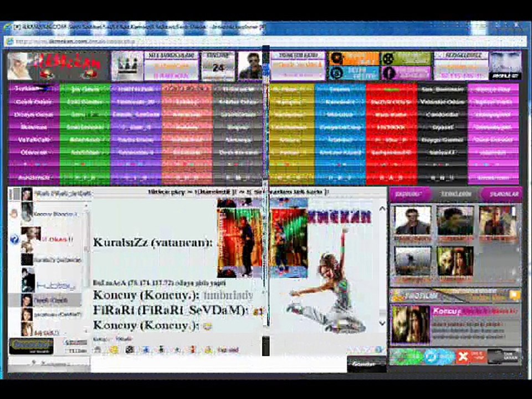The height and width of the screenshot is (399, 532).
Task: Open the misty gray landscape thumbnail
Action: [x=412, y=261]
